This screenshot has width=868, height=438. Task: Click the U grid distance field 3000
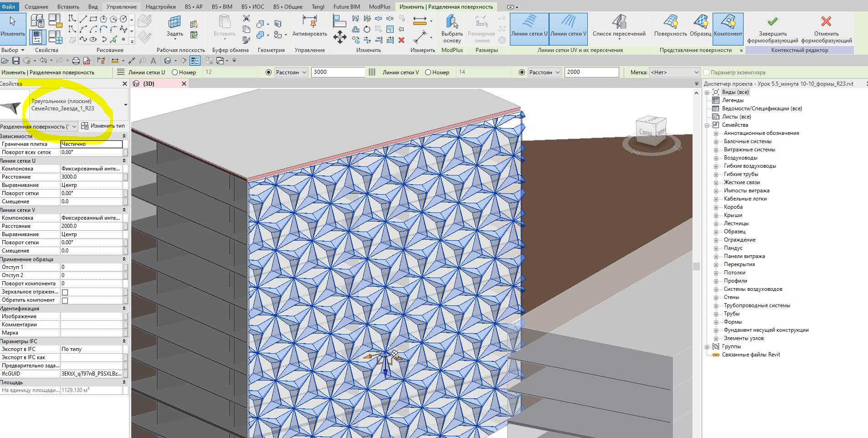tap(338, 72)
